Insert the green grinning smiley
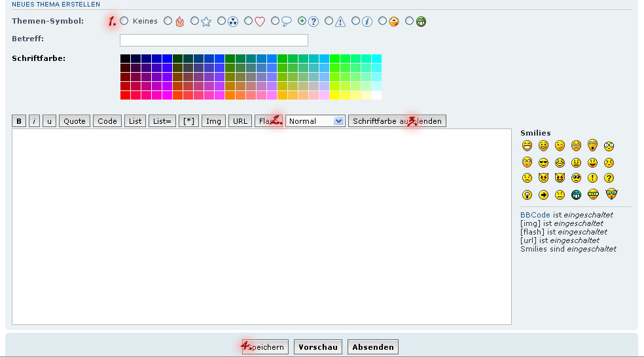Viewport: 644px width, 357px height. coord(576,195)
